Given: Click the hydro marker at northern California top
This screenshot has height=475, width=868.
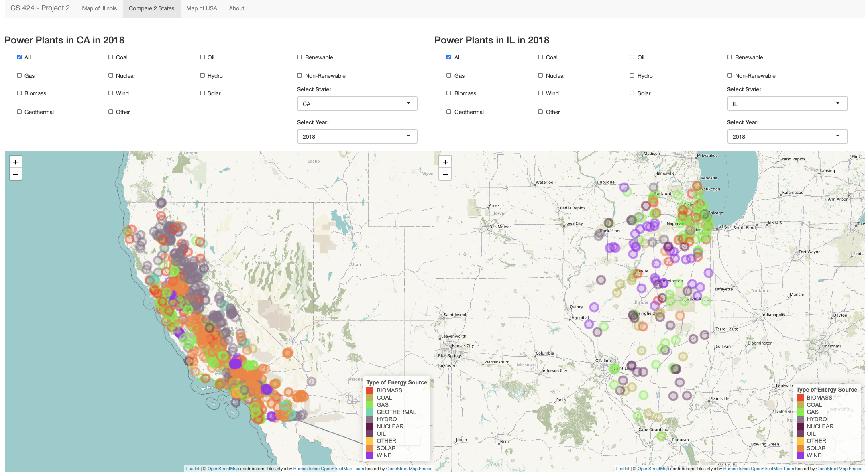Looking at the screenshot, I should point(161,203).
